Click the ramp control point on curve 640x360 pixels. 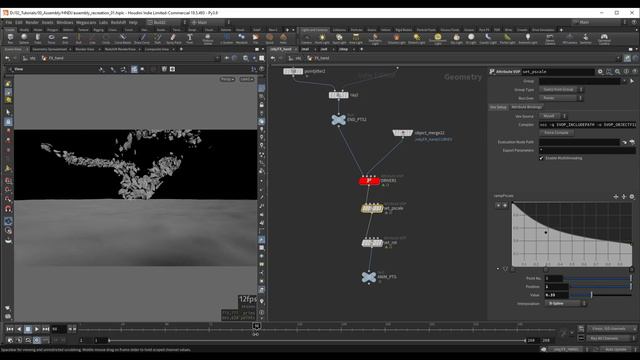pos(546,233)
